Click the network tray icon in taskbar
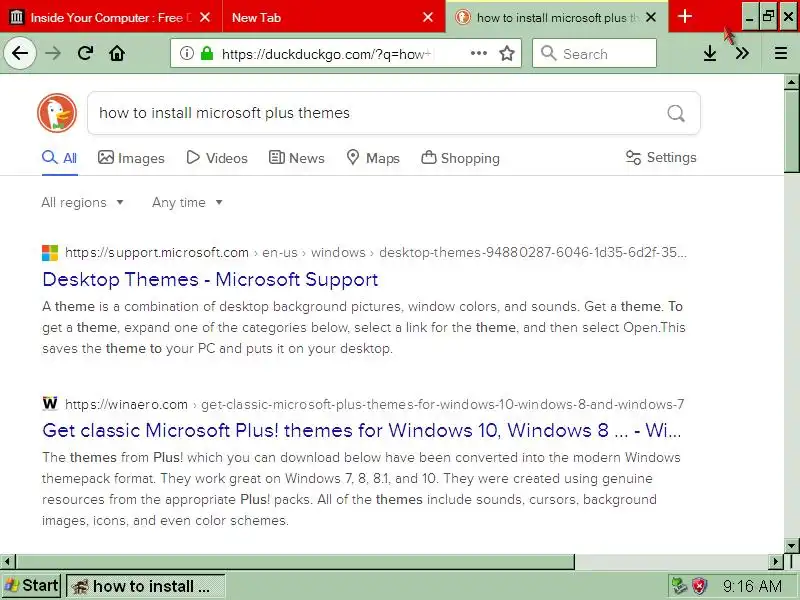Screen dimensions: 800x600 [679, 586]
